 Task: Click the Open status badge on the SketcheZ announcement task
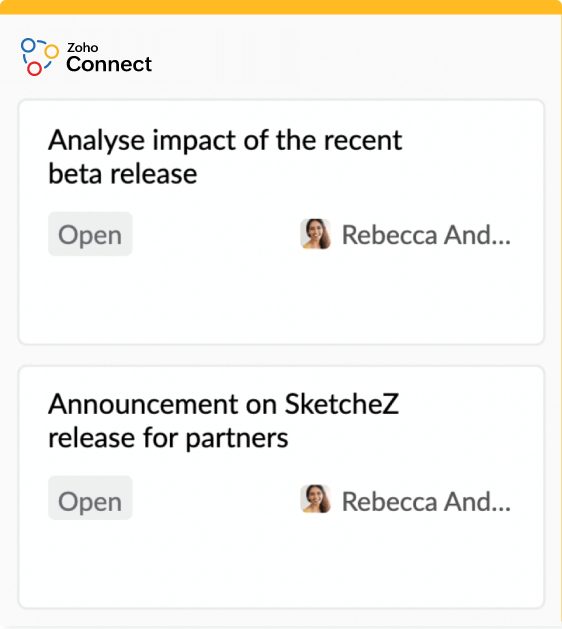click(x=90, y=498)
